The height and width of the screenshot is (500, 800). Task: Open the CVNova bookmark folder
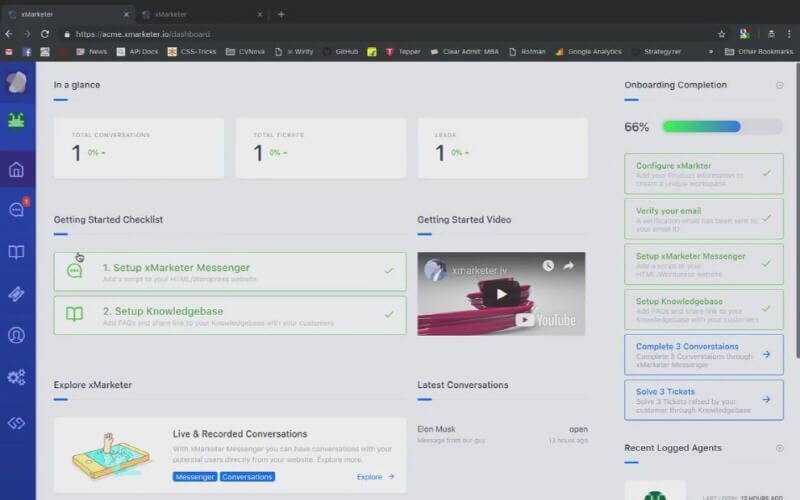pyautogui.click(x=245, y=52)
